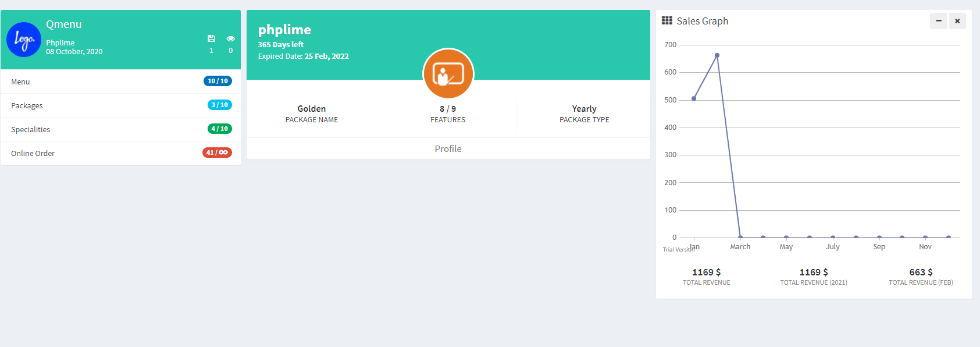The image size is (980, 347).
Task: Open the Specialities row
Action: 120,129
